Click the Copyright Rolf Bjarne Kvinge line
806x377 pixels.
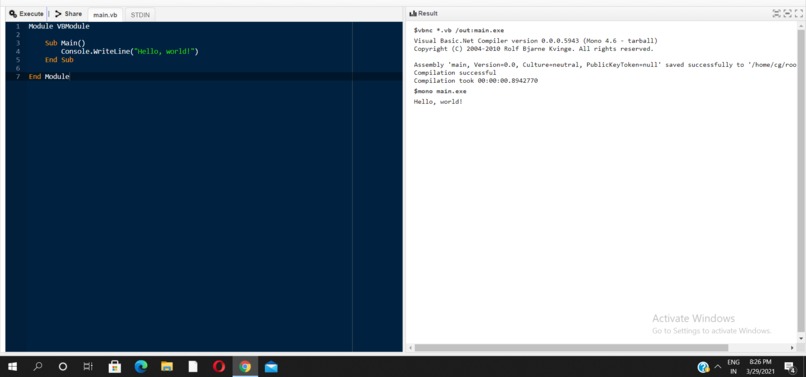pyautogui.click(x=534, y=49)
